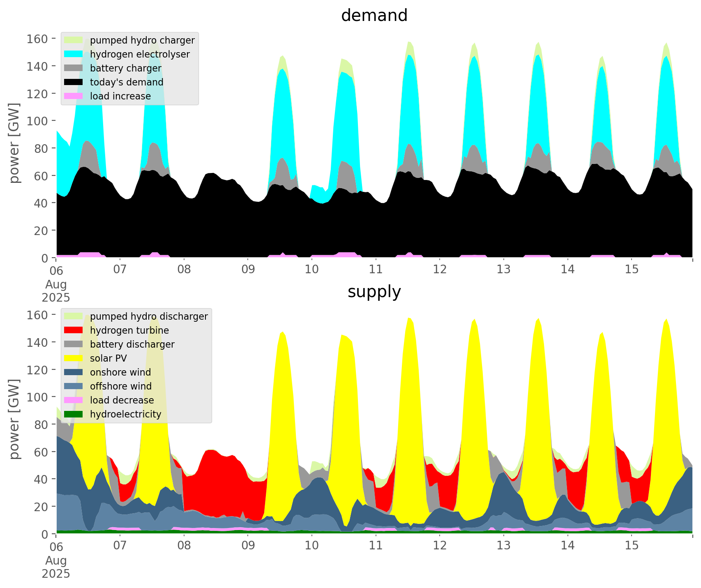This screenshot has width=701, height=588.
Task: Click the 100 y-axis tick on demand chart
Action: [39, 121]
